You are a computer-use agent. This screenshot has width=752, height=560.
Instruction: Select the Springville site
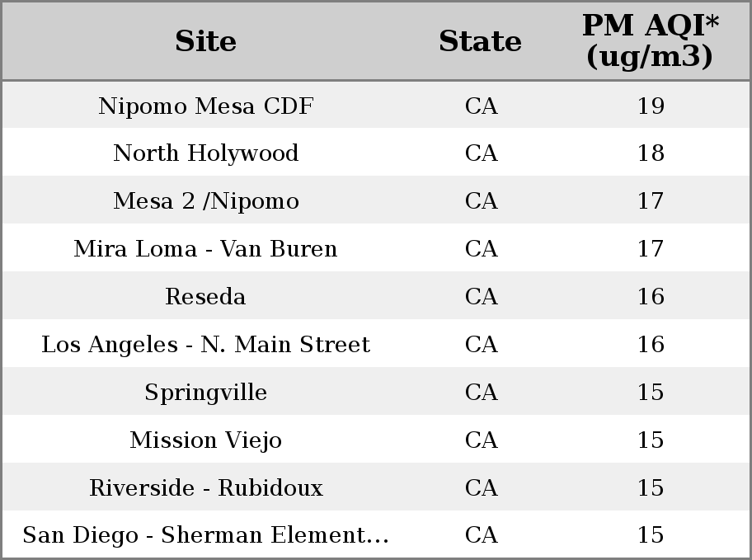pyautogui.click(x=206, y=393)
